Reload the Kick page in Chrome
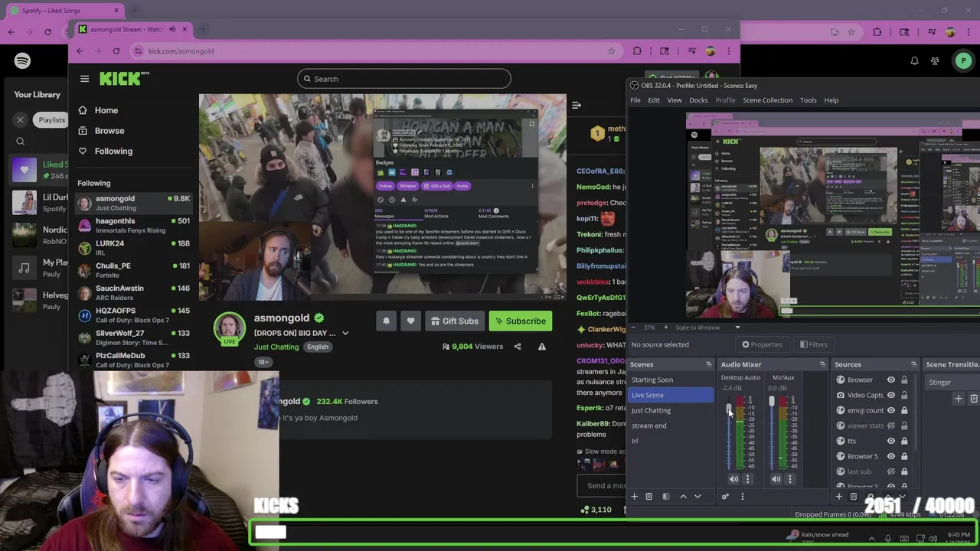Screen dimensions: 980x551 point(116,51)
